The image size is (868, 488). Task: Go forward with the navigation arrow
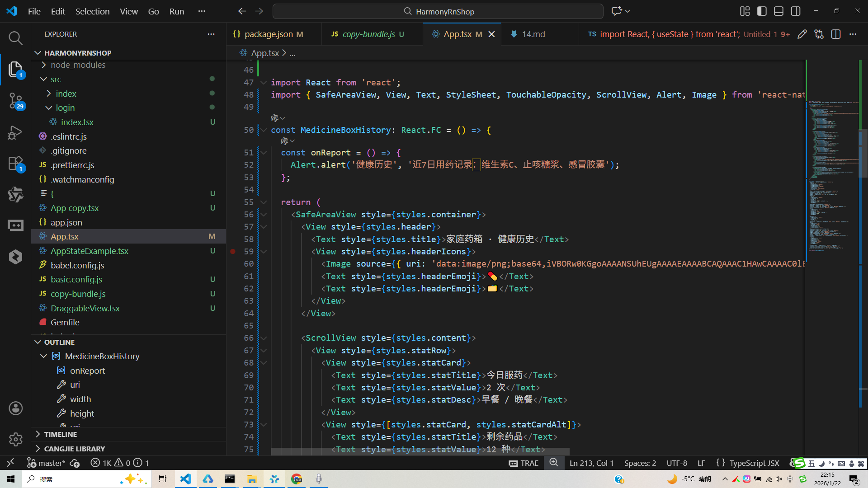[259, 11]
